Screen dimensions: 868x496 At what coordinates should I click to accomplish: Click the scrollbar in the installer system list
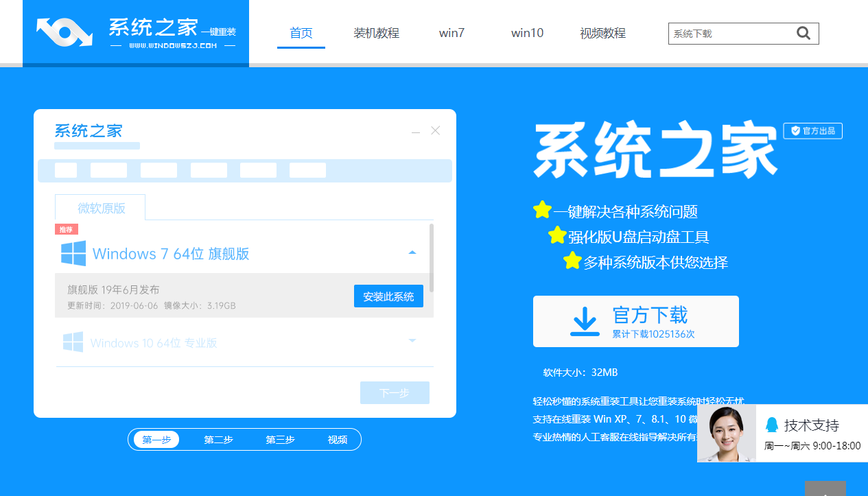tap(431, 257)
